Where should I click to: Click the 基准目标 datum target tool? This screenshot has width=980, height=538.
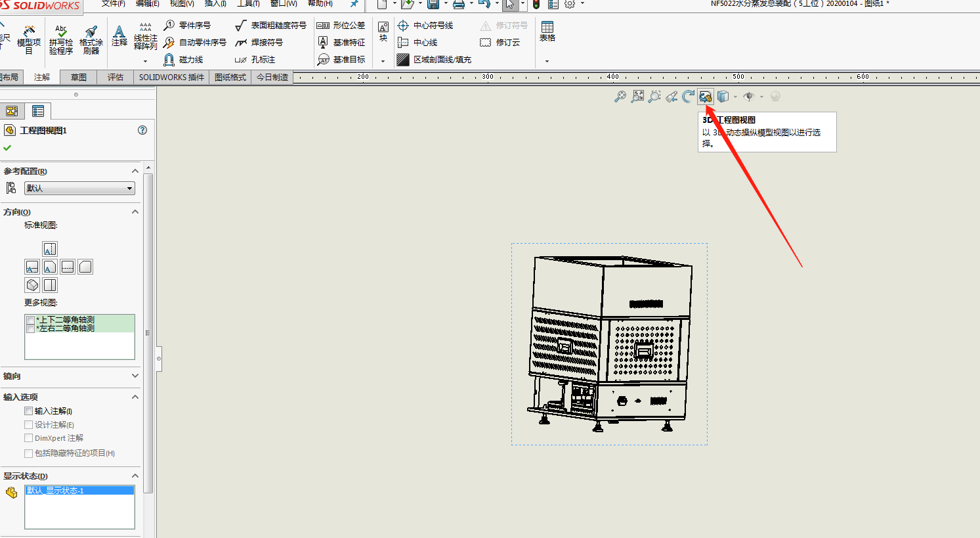(x=341, y=59)
